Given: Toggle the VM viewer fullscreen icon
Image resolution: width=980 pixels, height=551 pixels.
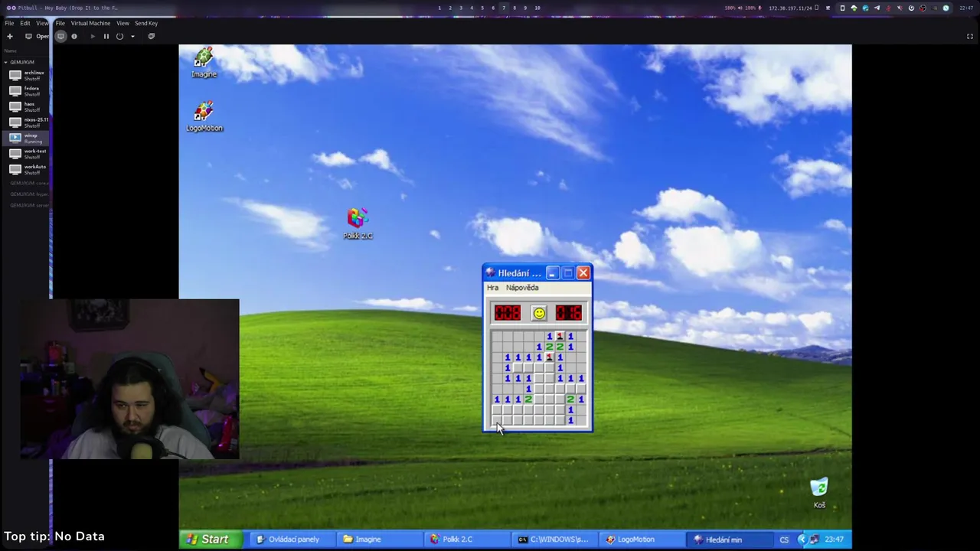Looking at the screenshot, I should (970, 36).
